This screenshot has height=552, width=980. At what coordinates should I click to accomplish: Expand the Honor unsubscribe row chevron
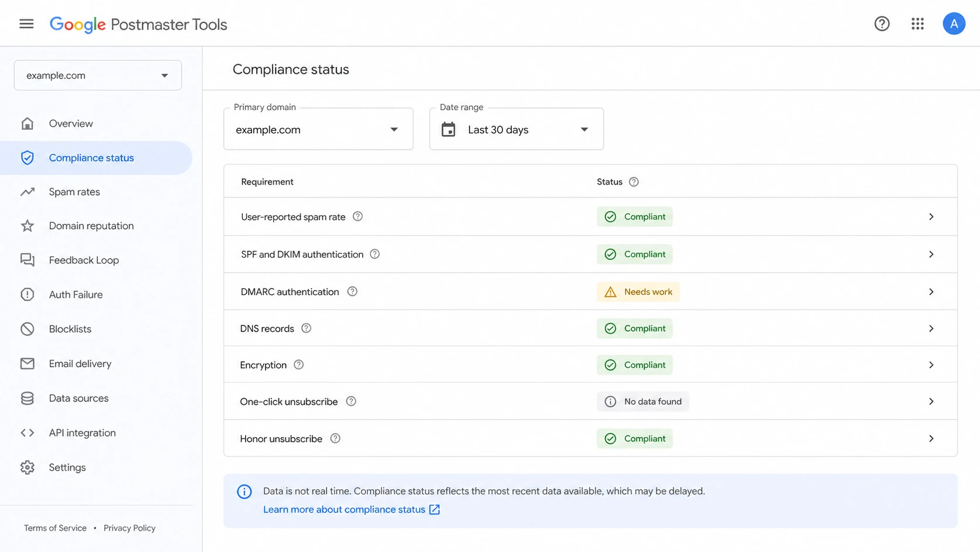coord(931,439)
